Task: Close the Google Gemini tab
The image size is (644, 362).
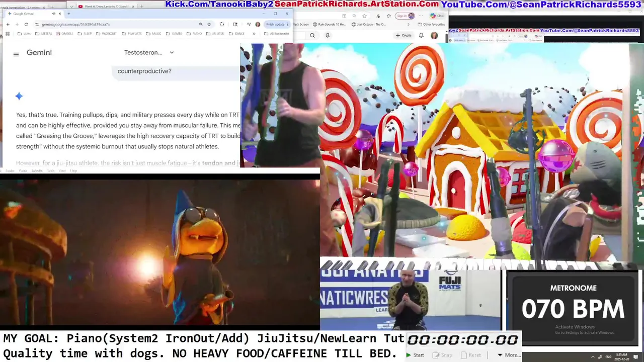Action: pyautogui.click(x=60, y=14)
